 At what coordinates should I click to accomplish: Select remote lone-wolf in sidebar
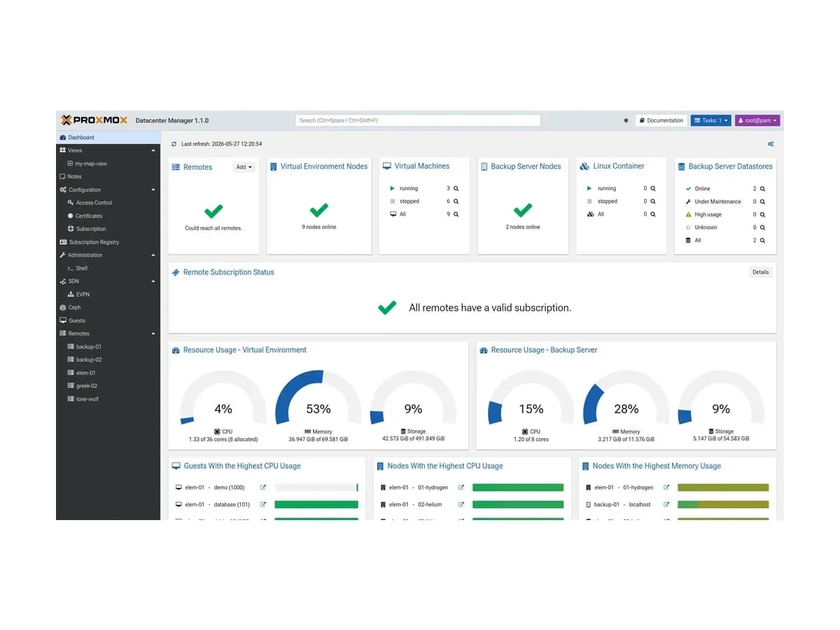point(108,399)
